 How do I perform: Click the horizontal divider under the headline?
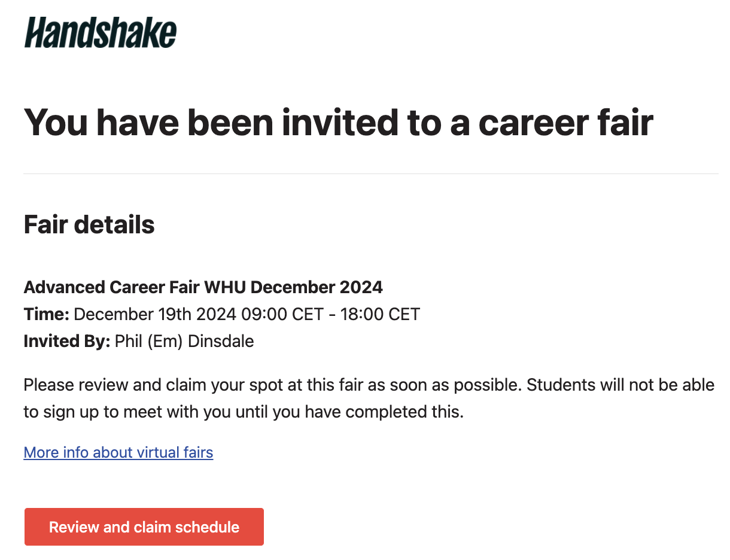pos(371,174)
